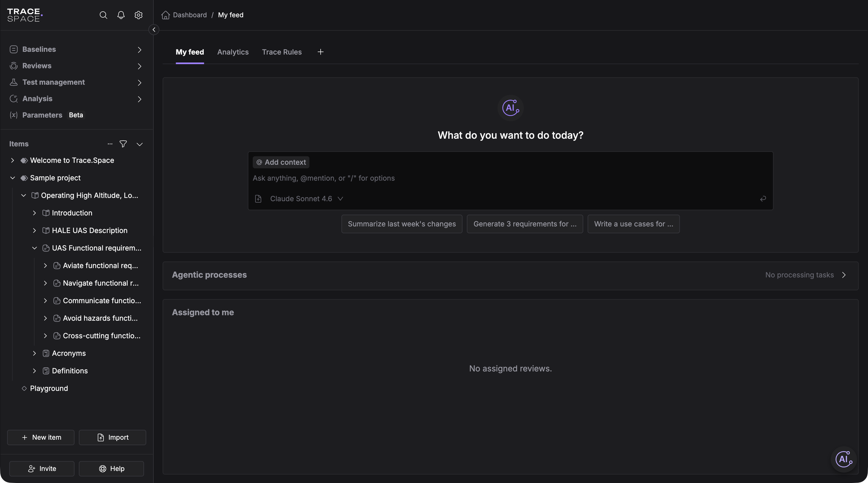Screen dimensions: 868x483
Task: Click Summarize last week's changes suggestion
Action: pos(402,224)
